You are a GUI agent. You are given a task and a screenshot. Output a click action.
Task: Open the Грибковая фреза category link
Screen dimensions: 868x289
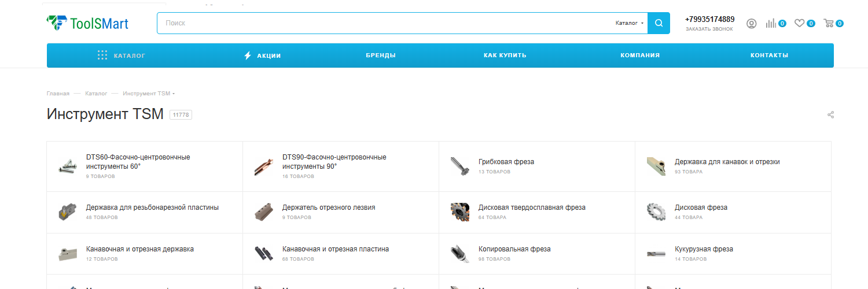[506, 162]
